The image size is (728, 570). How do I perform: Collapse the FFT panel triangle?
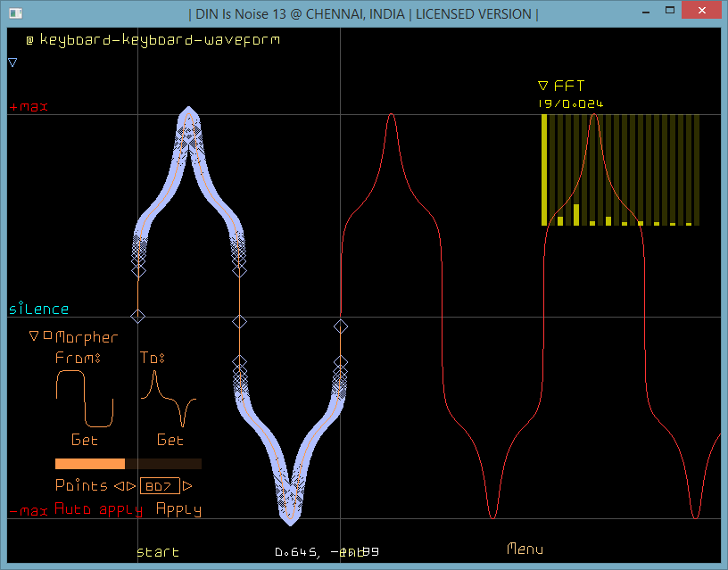point(542,87)
